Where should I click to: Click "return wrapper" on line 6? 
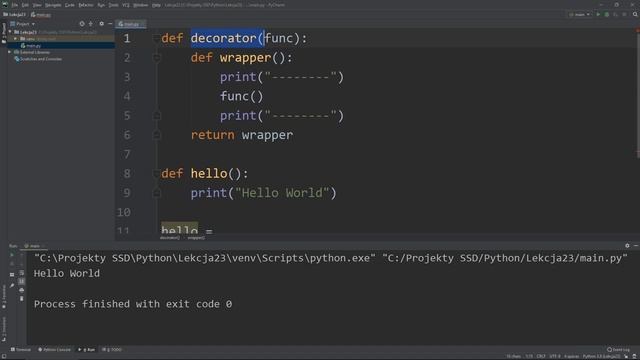242,135
